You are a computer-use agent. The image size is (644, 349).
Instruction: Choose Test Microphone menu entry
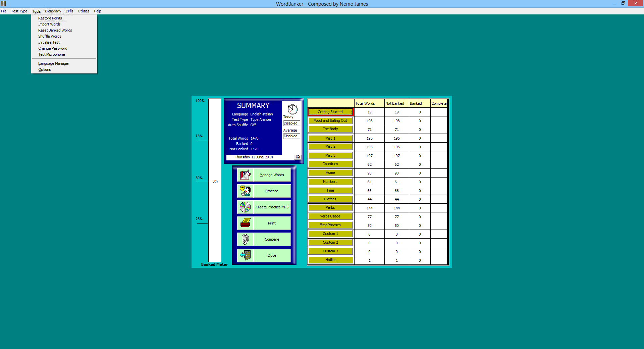[x=64, y=54]
